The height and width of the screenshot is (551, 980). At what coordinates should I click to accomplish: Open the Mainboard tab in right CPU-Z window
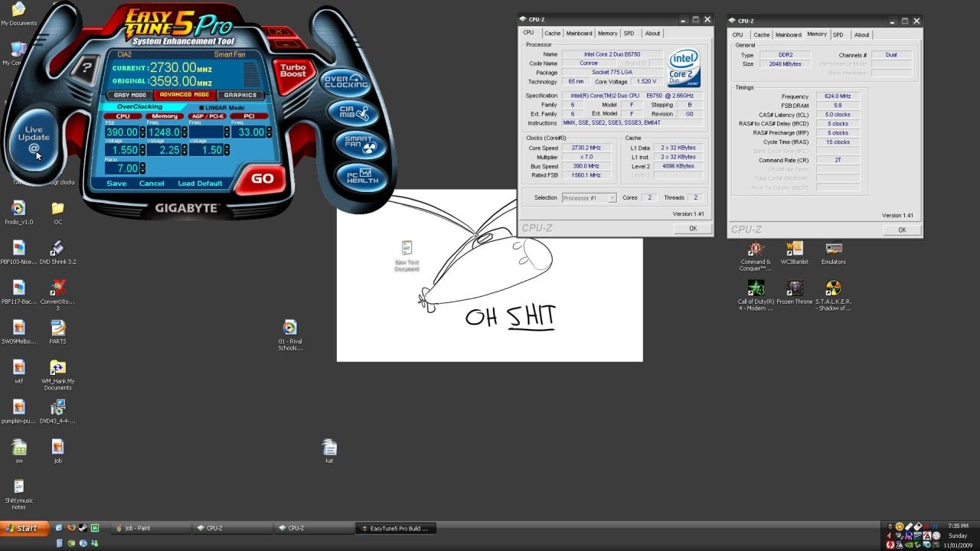[x=788, y=34]
